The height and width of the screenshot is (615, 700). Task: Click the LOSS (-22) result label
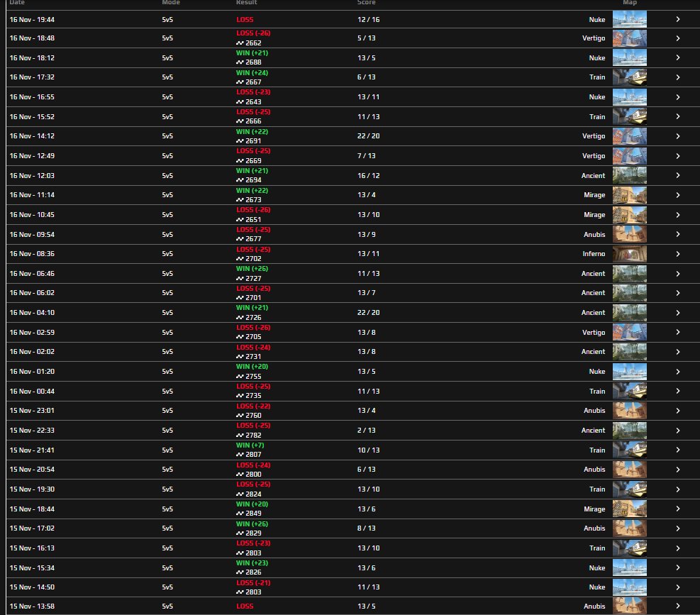(x=253, y=406)
